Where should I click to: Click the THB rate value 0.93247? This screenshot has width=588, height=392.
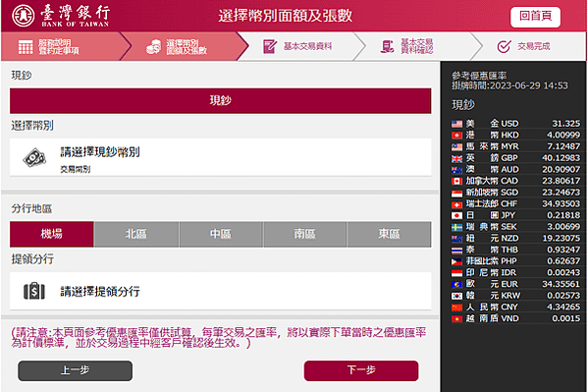[x=563, y=251]
